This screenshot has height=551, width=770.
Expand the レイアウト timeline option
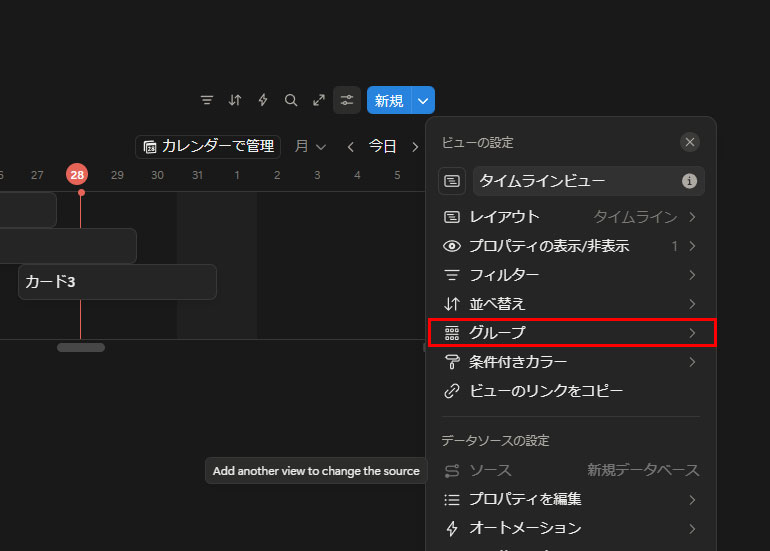point(570,217)
